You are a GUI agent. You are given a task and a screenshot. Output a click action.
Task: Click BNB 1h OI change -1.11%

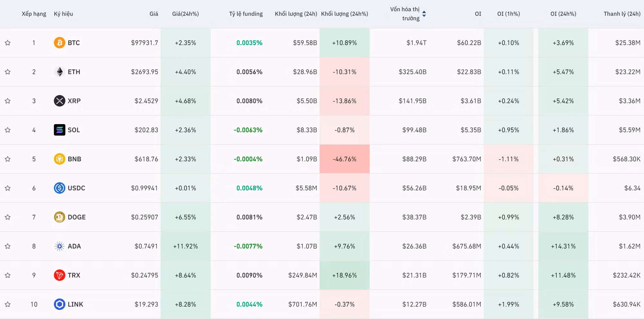pyautogui.click(x=509, y=159)
